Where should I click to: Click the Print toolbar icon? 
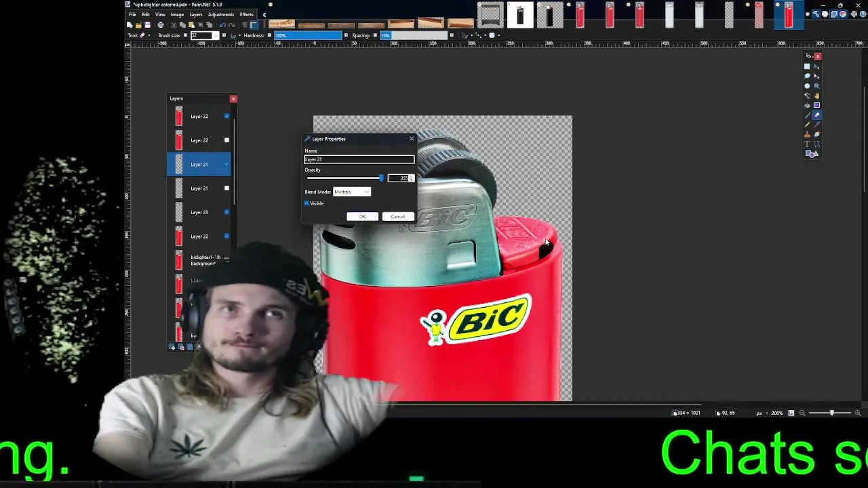[x=161, y=25]
